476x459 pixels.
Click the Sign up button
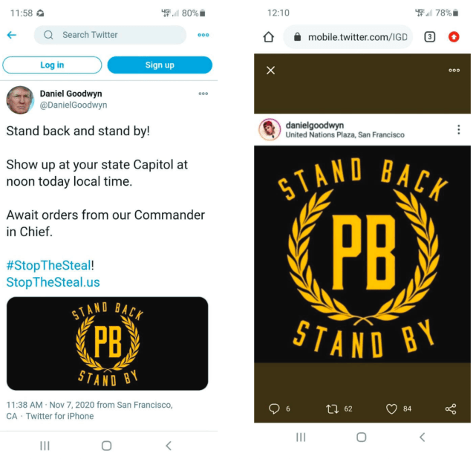click(x=160, y=65)
